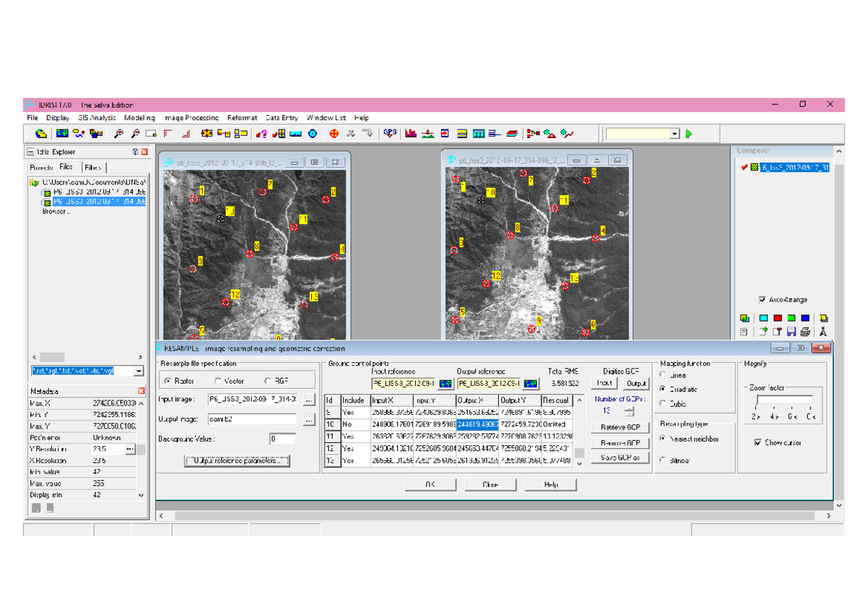Click the save disk icon in Composer

point(791,331)
